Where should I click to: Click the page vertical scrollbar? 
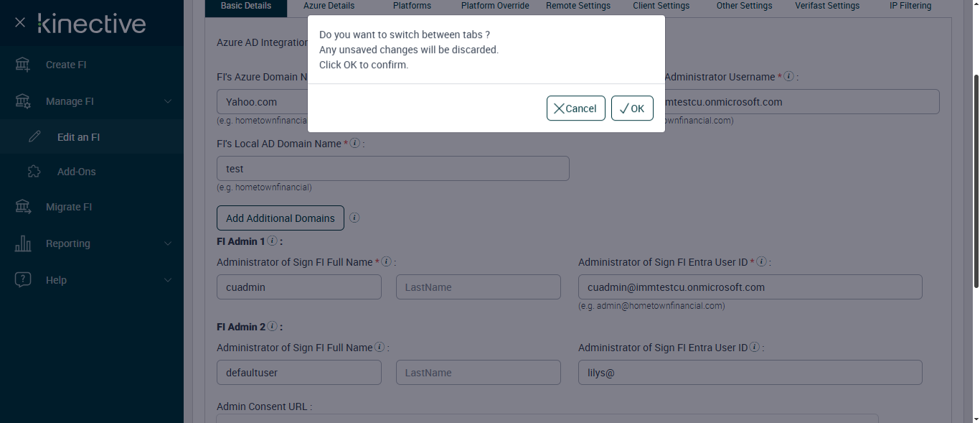coord(976,180)
